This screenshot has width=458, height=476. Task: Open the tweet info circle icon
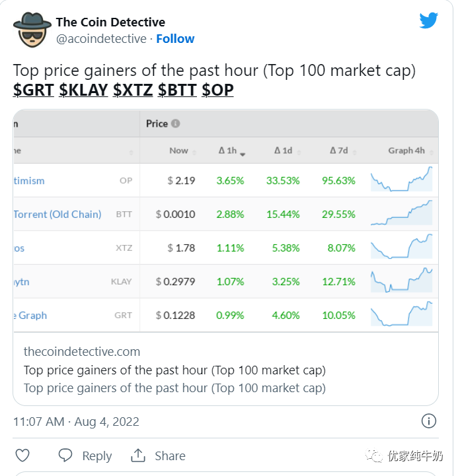click(x=428, y=421)
